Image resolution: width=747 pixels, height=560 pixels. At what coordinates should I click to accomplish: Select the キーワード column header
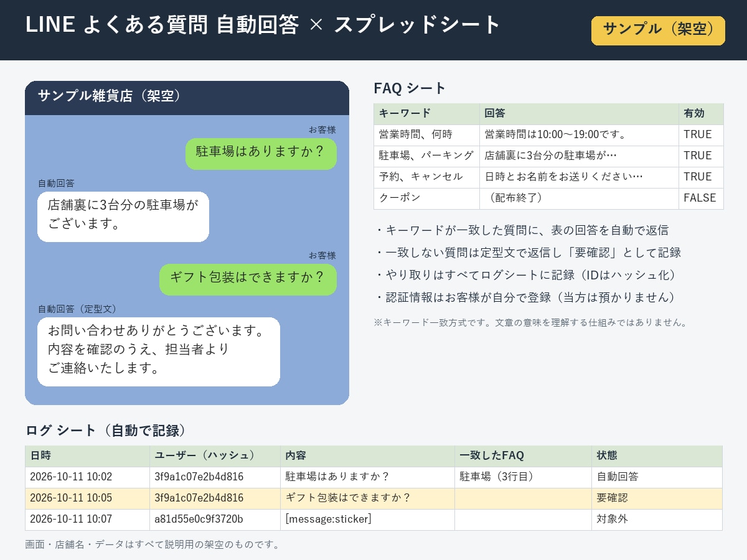pyautogui.click(x=426, y=114)
